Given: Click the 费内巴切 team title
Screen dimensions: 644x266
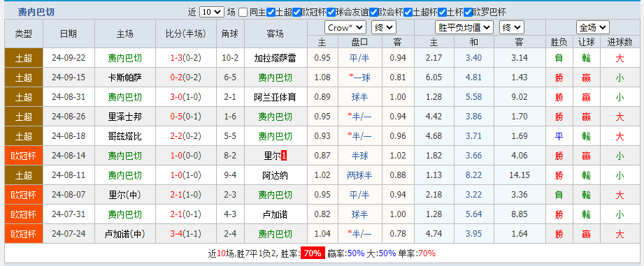Looking at the screenshot, I should pyautogui.click(x=36, y=13).
